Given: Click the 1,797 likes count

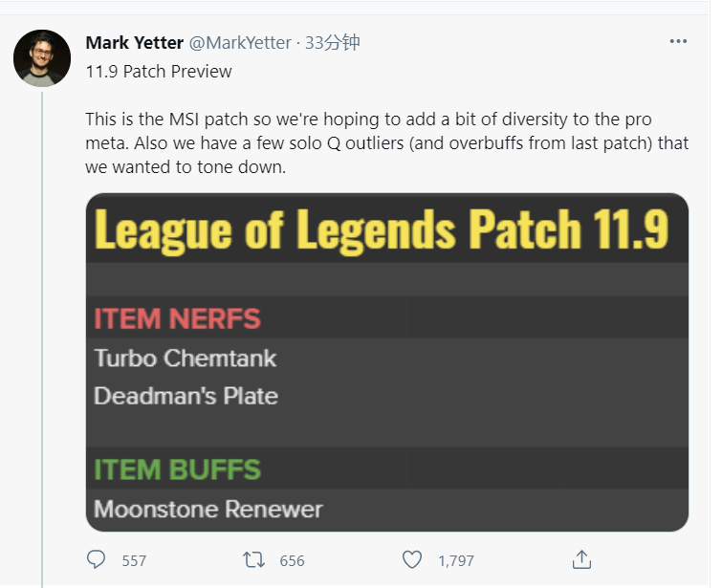Looking at the screenshot, I should tap(456, 561).
